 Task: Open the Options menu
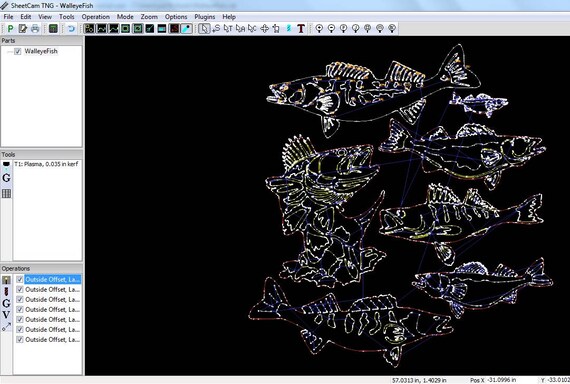click(x=176, y=17)
